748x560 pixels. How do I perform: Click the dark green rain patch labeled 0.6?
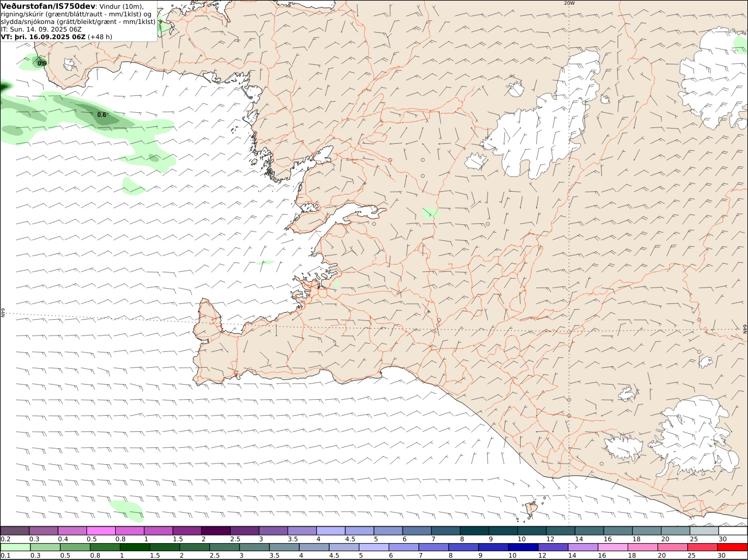tap(96, 115)
